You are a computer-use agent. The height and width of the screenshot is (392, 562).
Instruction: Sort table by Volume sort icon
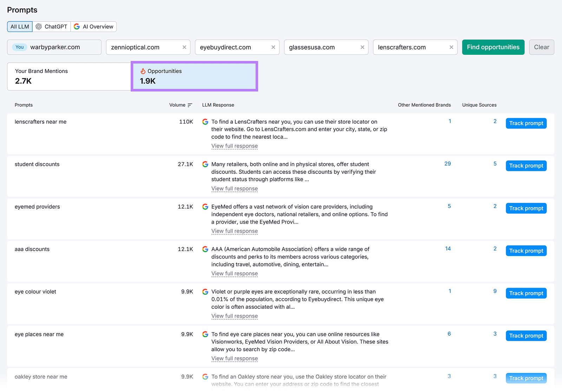(190, 105)
